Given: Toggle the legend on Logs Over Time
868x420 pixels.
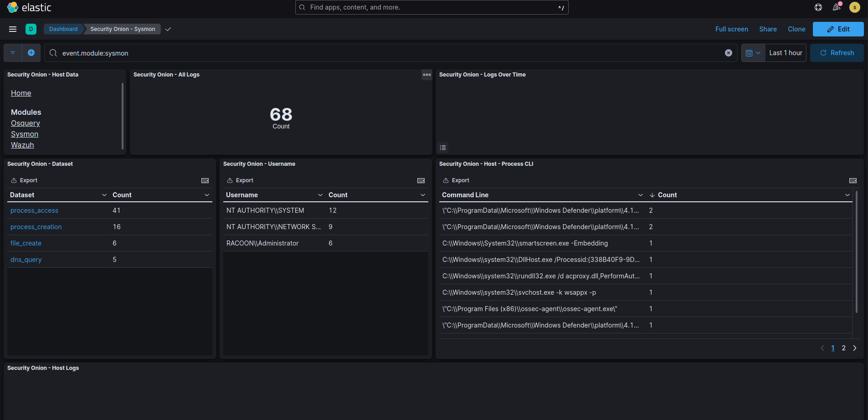Looking at the screenshot, I should point(442,147).
